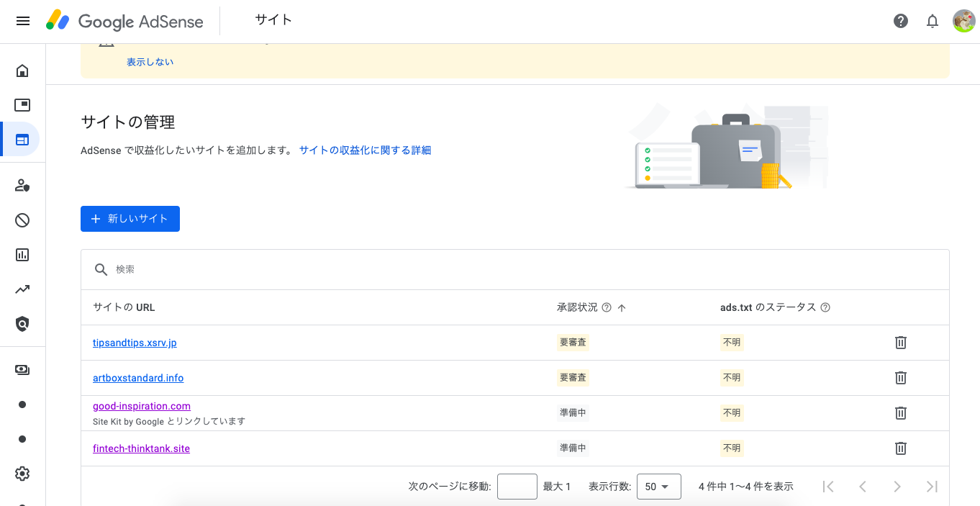Open the 表示行数 50 dropdown

coord(659,487)
